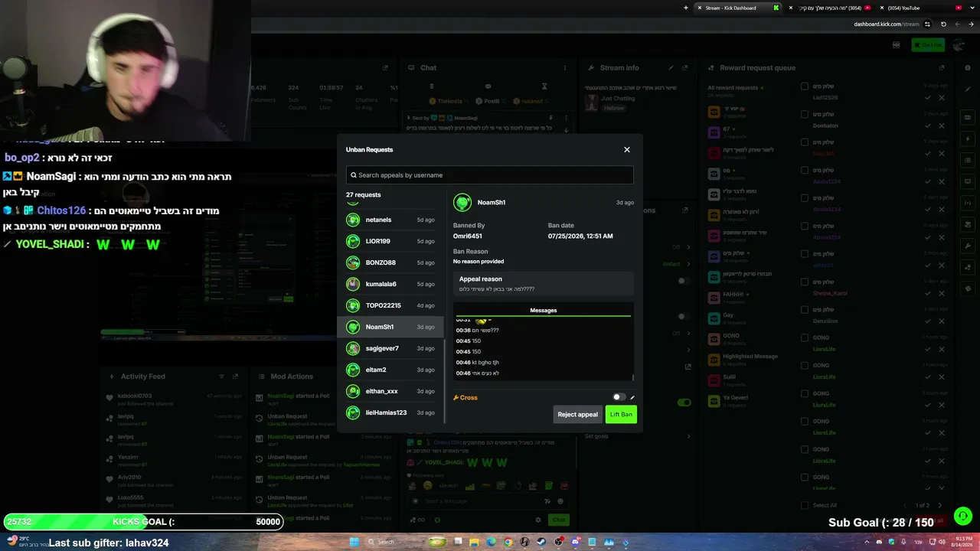Tick the Select All checkbox in reward queue
The width and height of the screenshot is (980, 551).
(805, 505)
